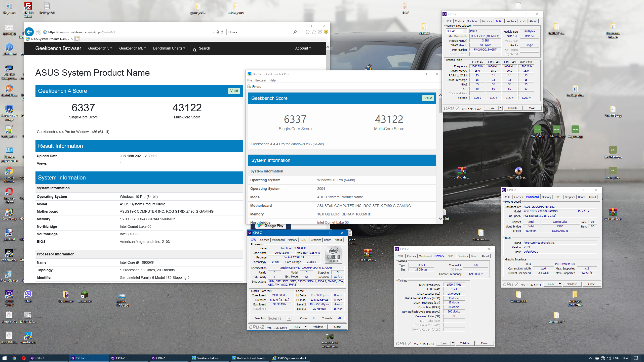The width and height of the screenshot is (644, 362).
Task: Select the Cinebench desktop folder
Action: pos(481,235)
